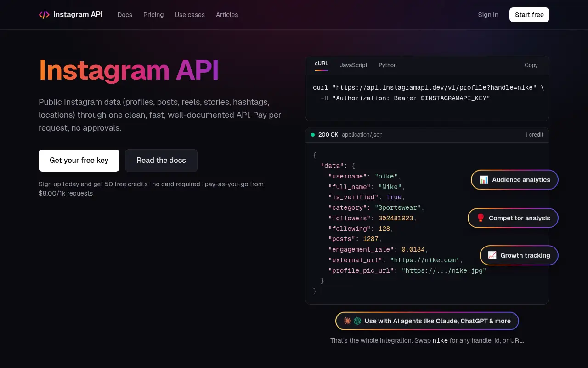Image resolution: width=588 pixels, height=368 pixels.
Task: Switch to the JavaScript code tab
Action: tap(354, 65)
